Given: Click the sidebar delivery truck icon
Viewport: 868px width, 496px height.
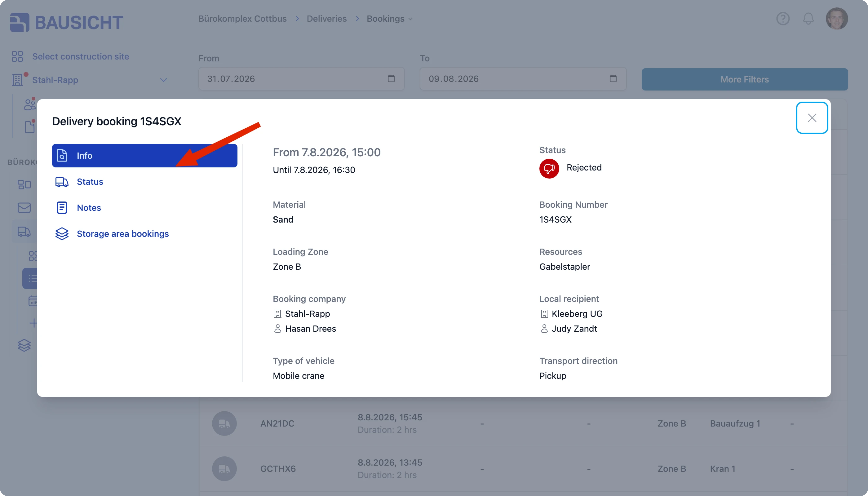Looking at the screenshot, I should (24, 232).
